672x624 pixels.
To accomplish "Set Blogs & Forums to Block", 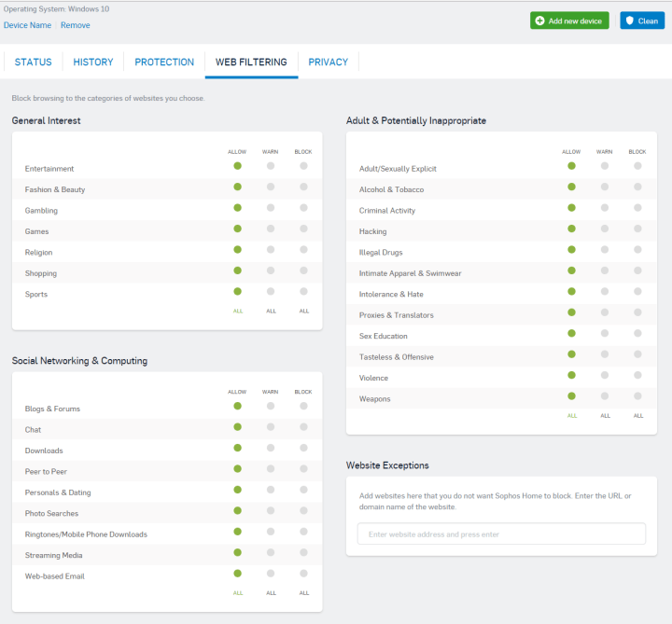I will click(x=303, y=406).
